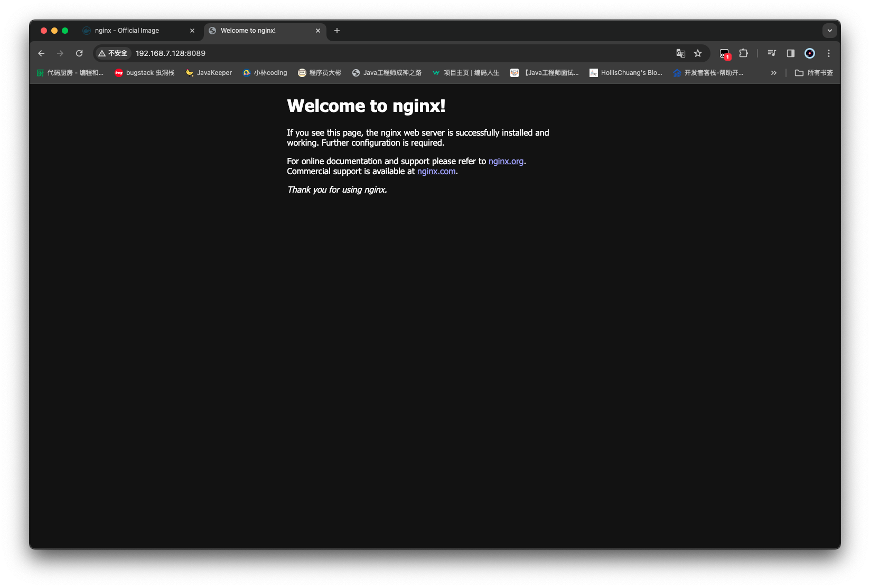Screen dimensions: 870x588
Task: Open the Java工程师成神之路 bookmark
Action: (x=387, y=73)
